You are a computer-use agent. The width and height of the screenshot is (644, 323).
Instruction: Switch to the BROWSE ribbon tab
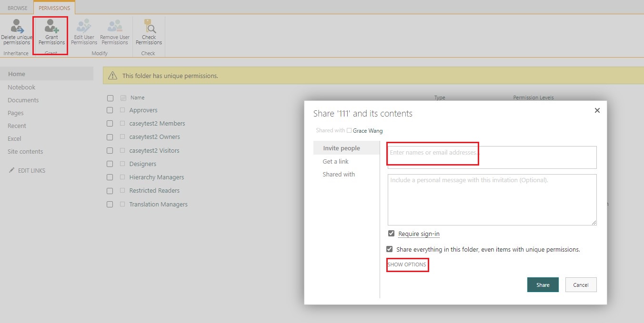point(17,8)
